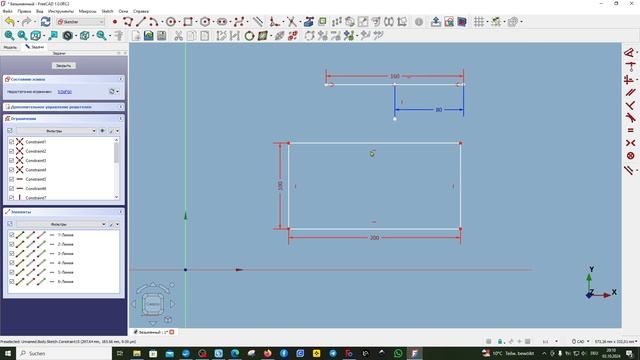640x360 pixels.
Task: Select the Slot tool
Action: (222, 22)
